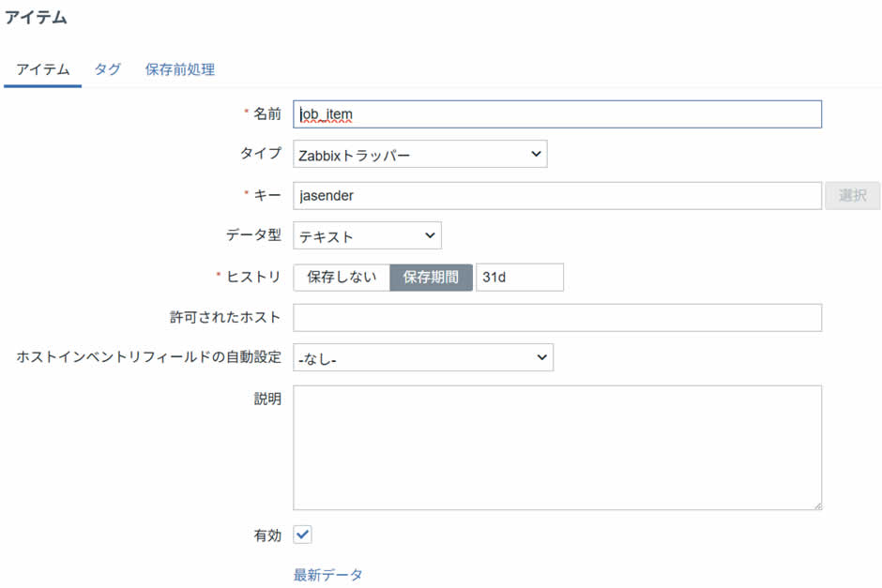The width and height of the screenshot is (882, 588).
Task: Click inside the 説明 description textarea
Action: point(558,445)
